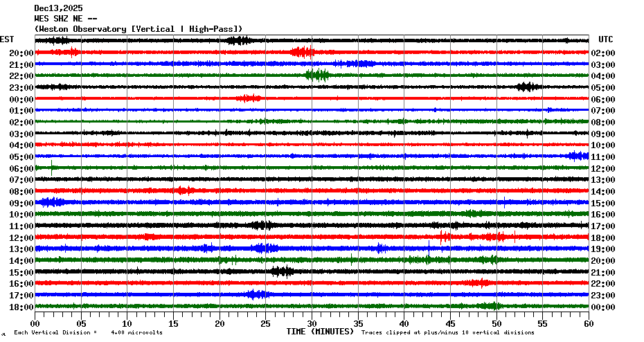Select the 18:00 EST row label
Screen dimensions: 644x342
(x=21, y=307)
